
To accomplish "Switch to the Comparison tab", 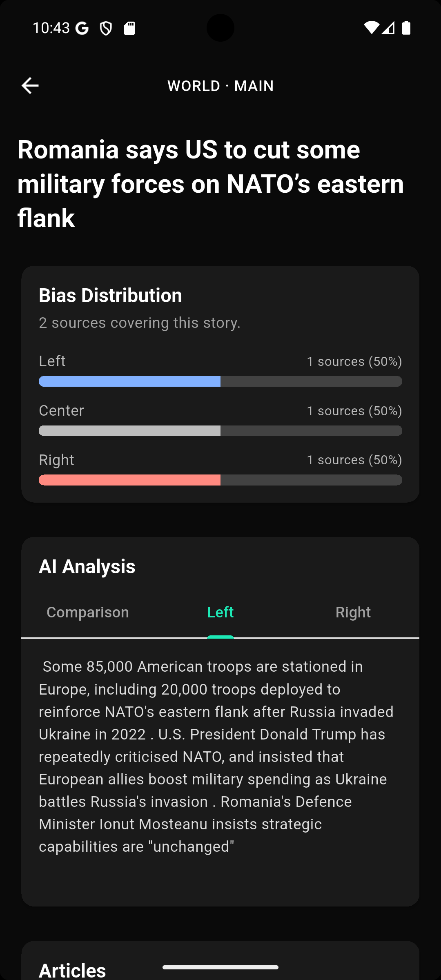I will coord(87,612).
